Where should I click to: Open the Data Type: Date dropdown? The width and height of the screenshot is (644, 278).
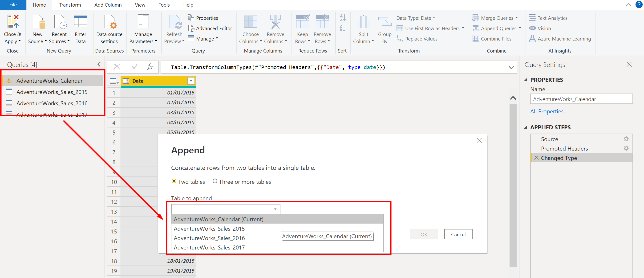(x=416, y=18)
